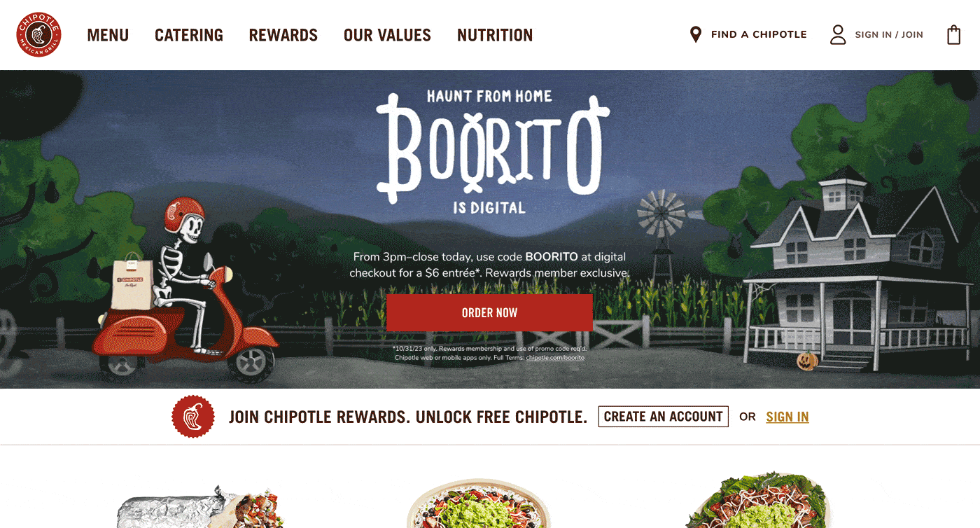Go to the REWARDS page
The width and height of the screenshot is (980, 528).
click(283, 35)
